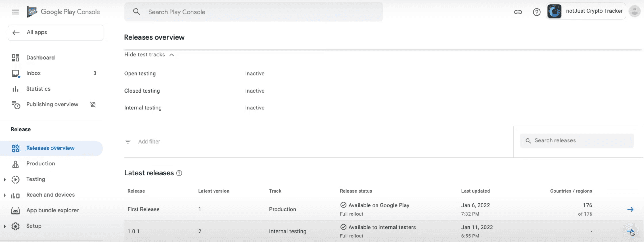The height and width of the screenshot is (242, 644).
Task: Expand the Setup menu section
Action: click(5, 226)
